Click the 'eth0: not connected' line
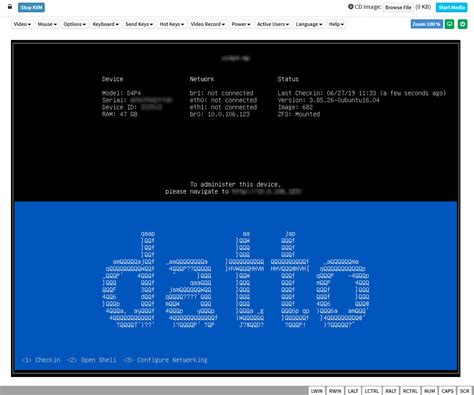This screenshot has height=395, width=474. (223, 100)
